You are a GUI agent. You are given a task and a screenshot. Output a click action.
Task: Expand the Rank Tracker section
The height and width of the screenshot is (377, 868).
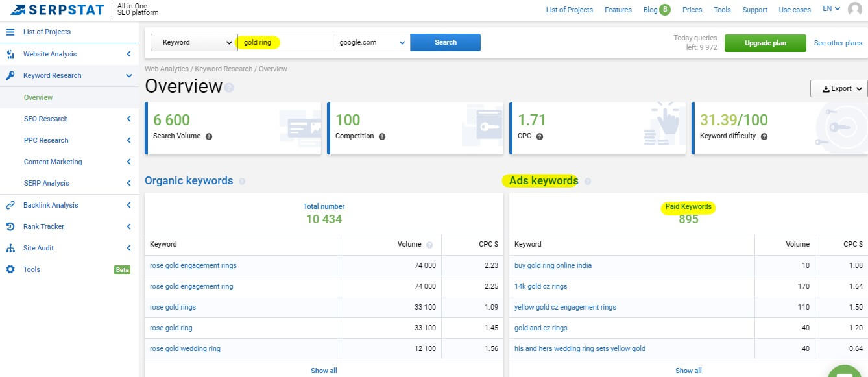[129, 226]
